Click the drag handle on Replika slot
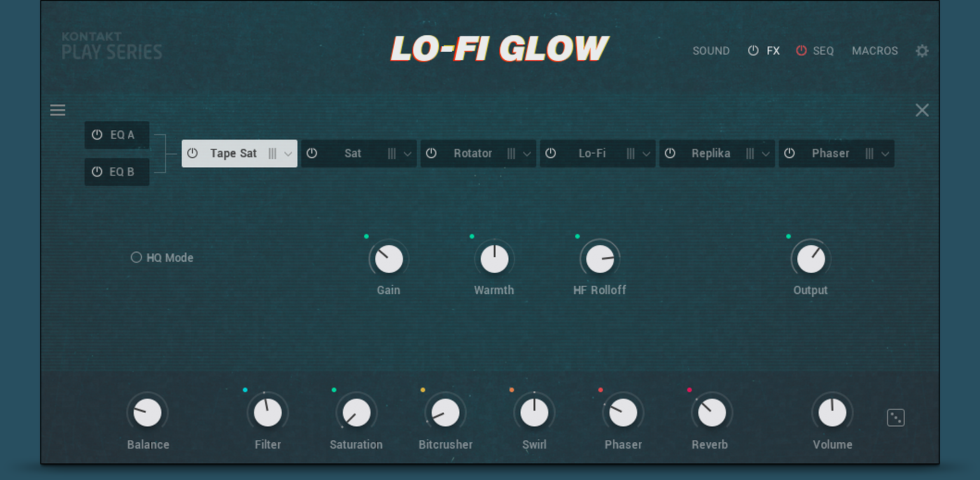 click(x=750, y=154)
